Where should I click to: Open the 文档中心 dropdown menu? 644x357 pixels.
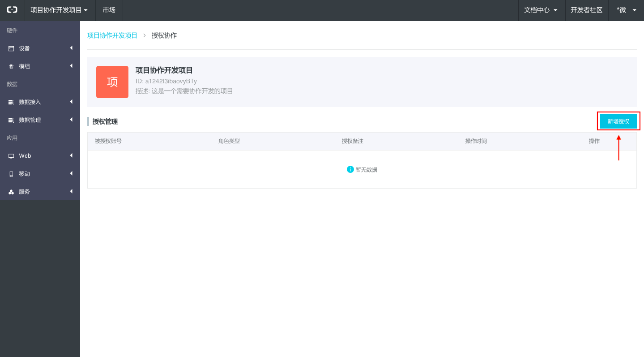541,10
